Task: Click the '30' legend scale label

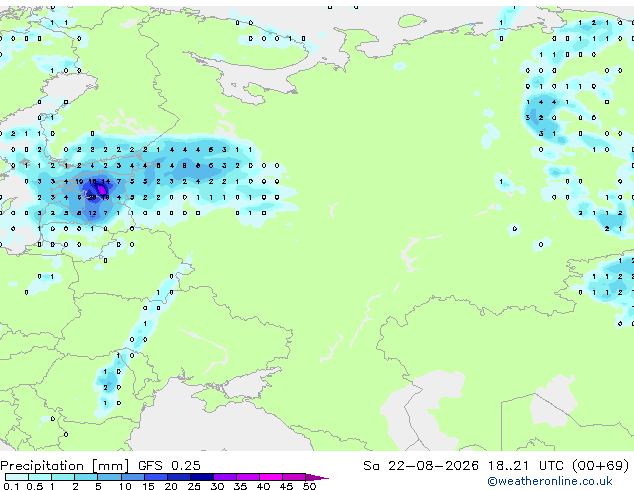Action: click(217, 486)
